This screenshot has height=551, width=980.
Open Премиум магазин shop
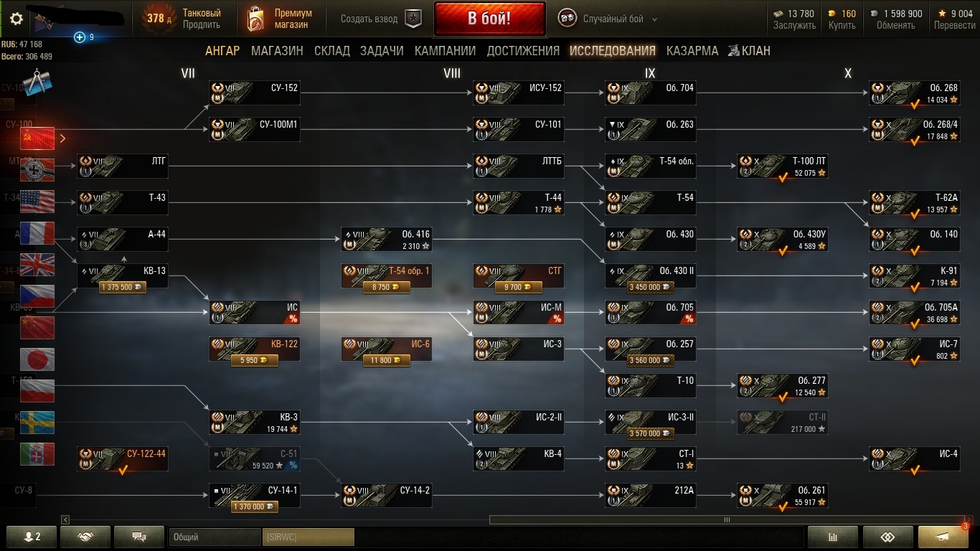coord(280,19)
